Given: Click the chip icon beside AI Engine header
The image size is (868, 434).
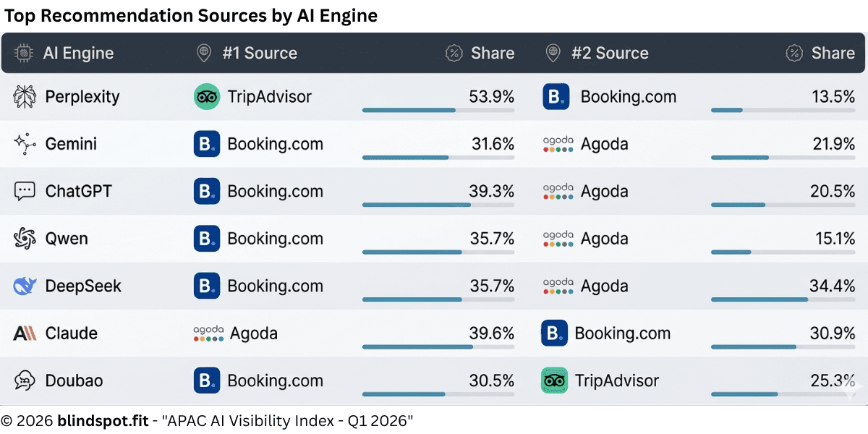Looking at the screenshot, I should click(x=25, y=53).
